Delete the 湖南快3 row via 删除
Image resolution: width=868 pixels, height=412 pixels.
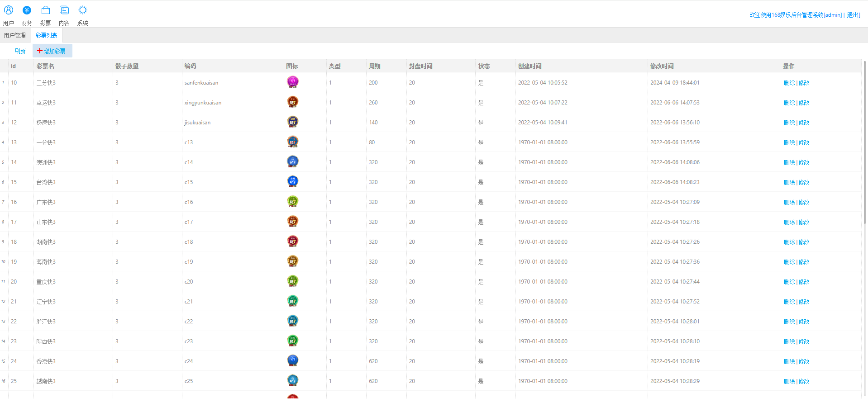click(x=789, y=242)
